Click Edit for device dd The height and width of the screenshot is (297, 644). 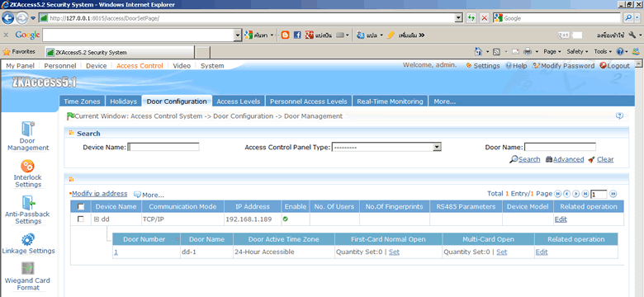point(561,219)
